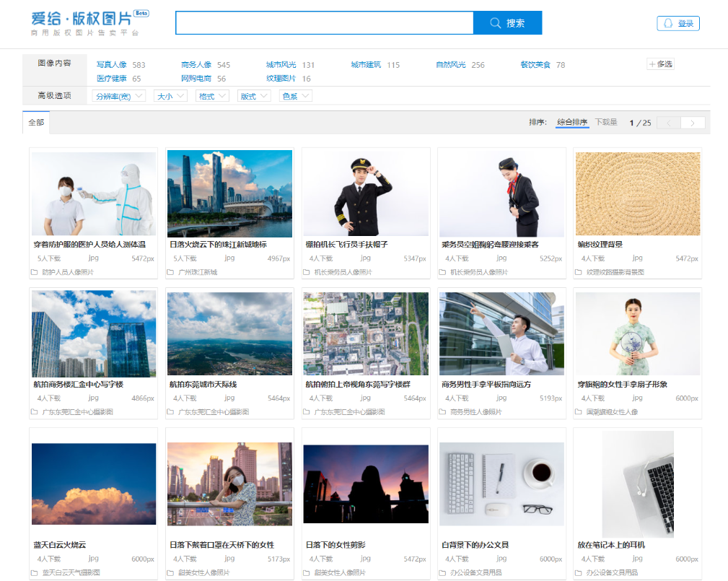728x581 pixels.
Task: Open the 东莞城市天际线 aerial thumbnail
Action: tap(230, 333)
